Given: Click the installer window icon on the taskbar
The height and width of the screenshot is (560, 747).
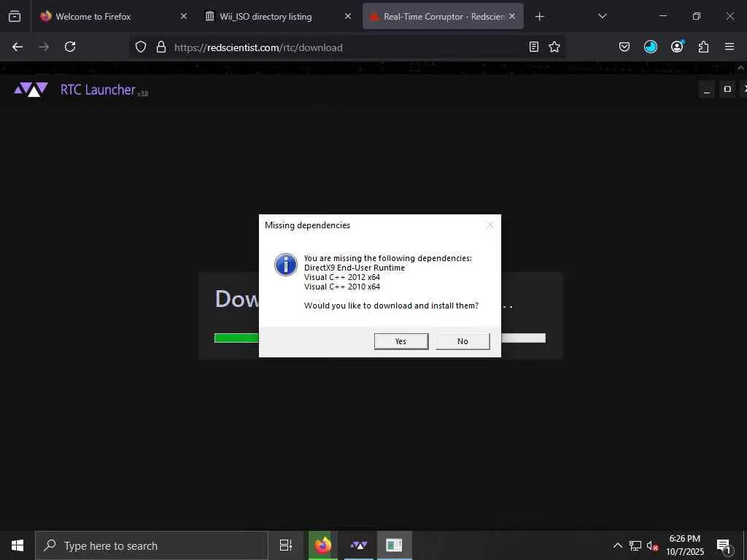Looking at the screenshot, I should (x=394, y=545).
